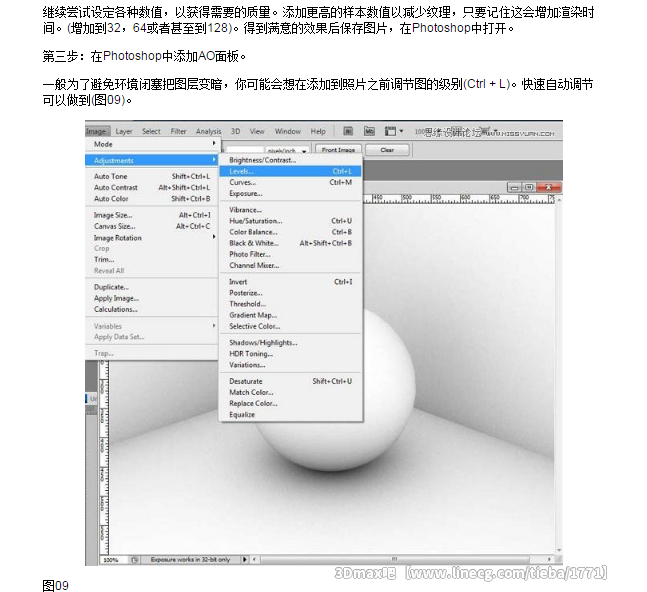The image size is (647, 592).
Task: Open the view extras dropdown icon
Action: coord(393,131)
